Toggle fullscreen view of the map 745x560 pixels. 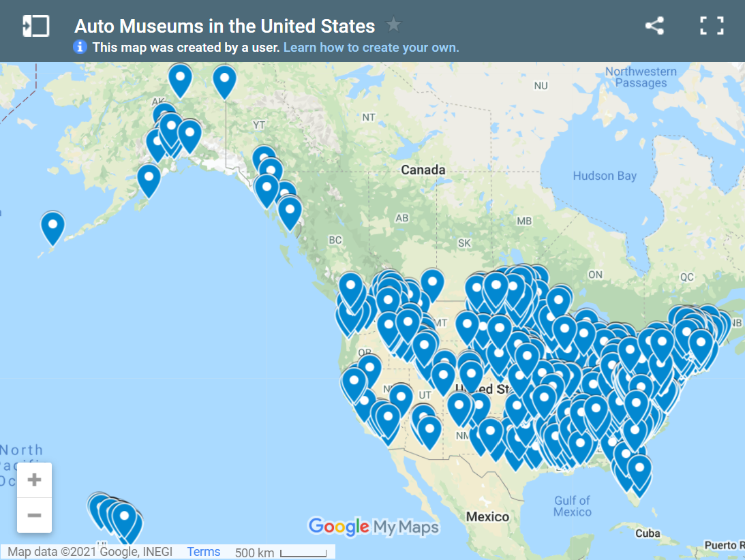(x=711, y=25)
